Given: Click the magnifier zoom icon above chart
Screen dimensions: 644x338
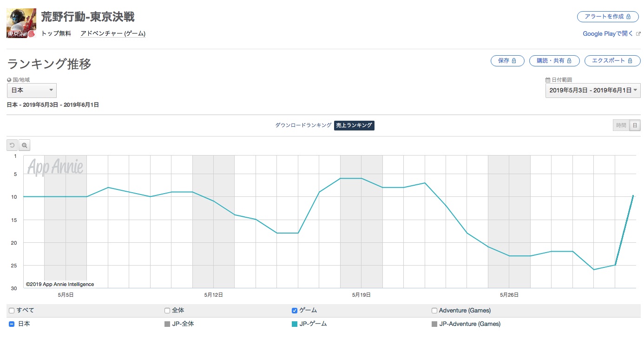Looking at the screenshot, I should click(x=25, y=145).
